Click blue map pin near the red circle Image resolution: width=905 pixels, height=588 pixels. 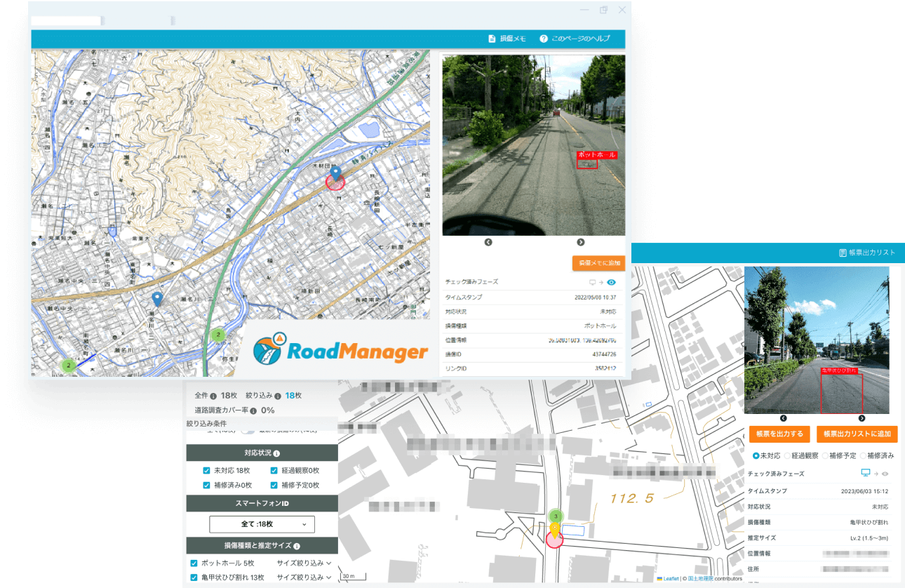click(335, 172)
